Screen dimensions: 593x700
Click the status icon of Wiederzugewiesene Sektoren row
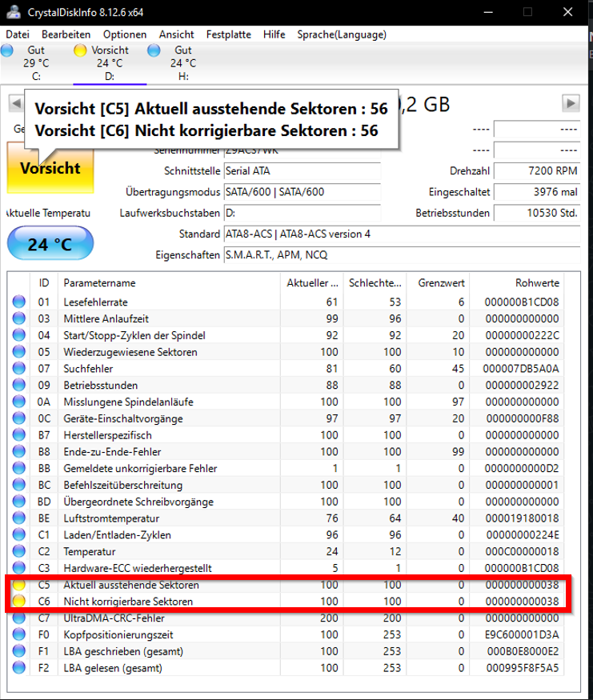click(18, 352)
